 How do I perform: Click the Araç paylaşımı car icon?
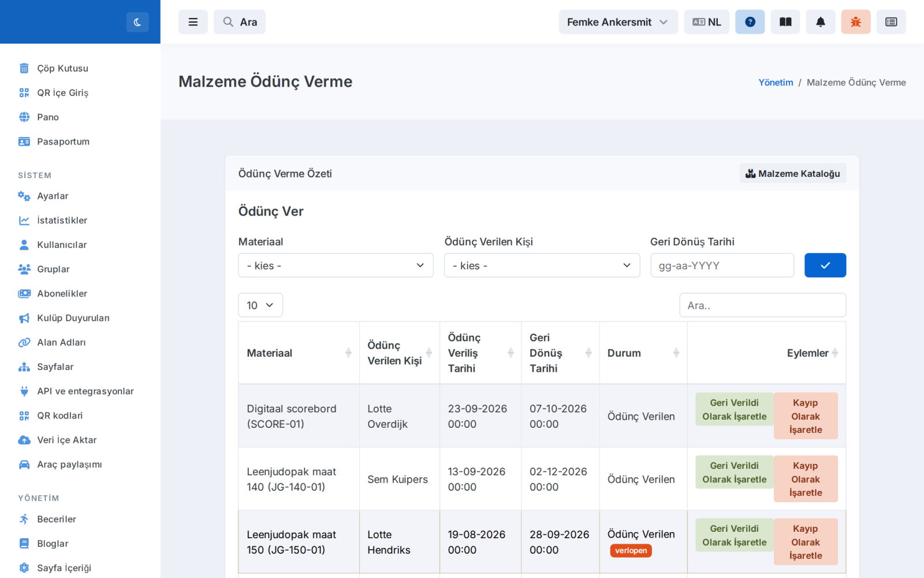(24, 465)
